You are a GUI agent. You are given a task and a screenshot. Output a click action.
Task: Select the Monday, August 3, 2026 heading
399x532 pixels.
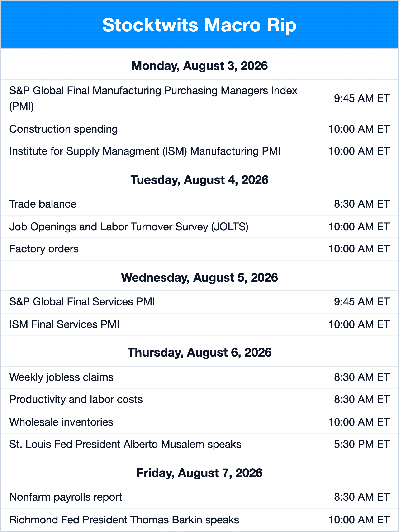(x=199, y=66)
